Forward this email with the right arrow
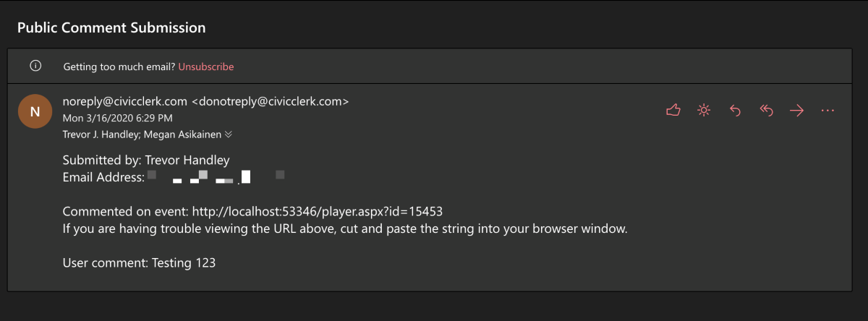Viewport: 868px width, 321px height. pos(796,111)
